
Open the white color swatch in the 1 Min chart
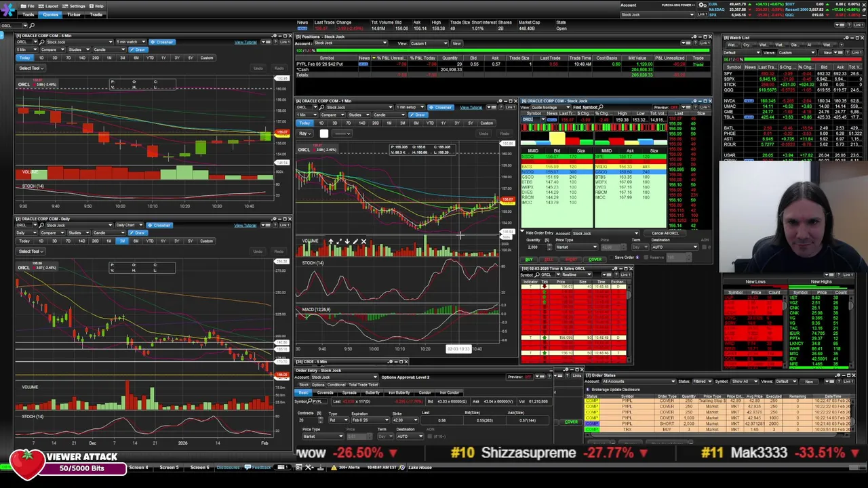click(324, 134)
